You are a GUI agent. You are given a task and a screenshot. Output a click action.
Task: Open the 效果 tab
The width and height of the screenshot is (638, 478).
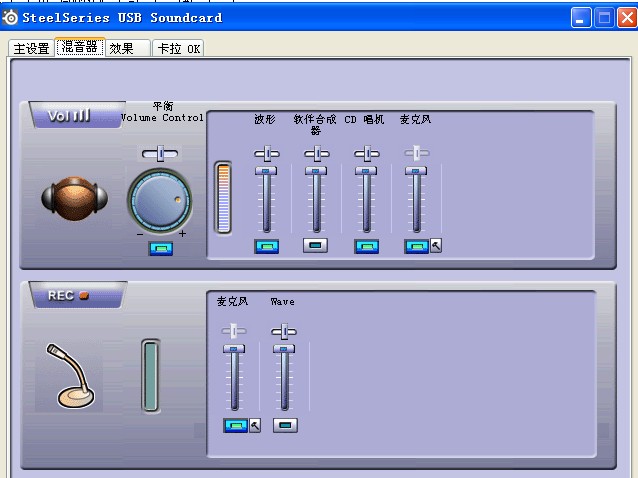(122, 48)
